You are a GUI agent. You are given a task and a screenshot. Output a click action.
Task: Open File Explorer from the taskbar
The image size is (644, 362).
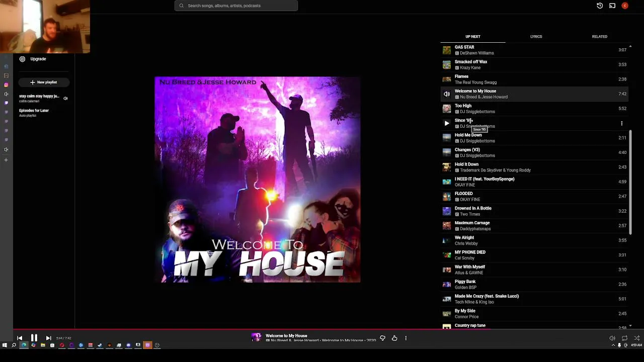tap(43, 345)
